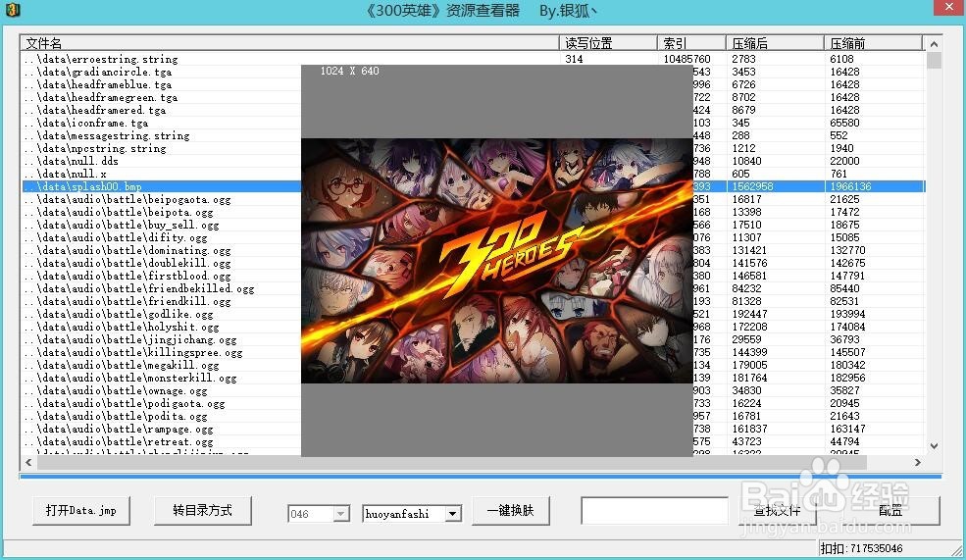Select the erroestring.string file row
Viewport: 966px width, 560px height.
(x=473, y=59)
